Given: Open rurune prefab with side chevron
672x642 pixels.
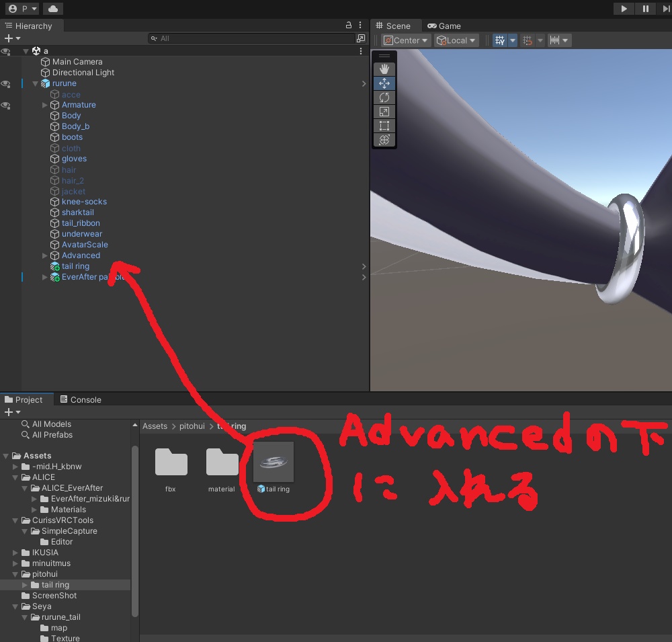Looking at the screenshot, I should pos(364,83).
